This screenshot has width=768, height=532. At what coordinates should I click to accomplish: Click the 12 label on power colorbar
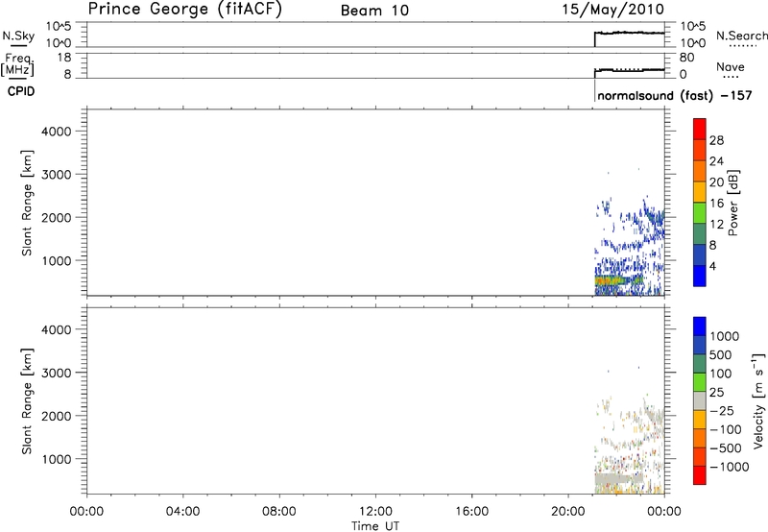tap(716, 225)
